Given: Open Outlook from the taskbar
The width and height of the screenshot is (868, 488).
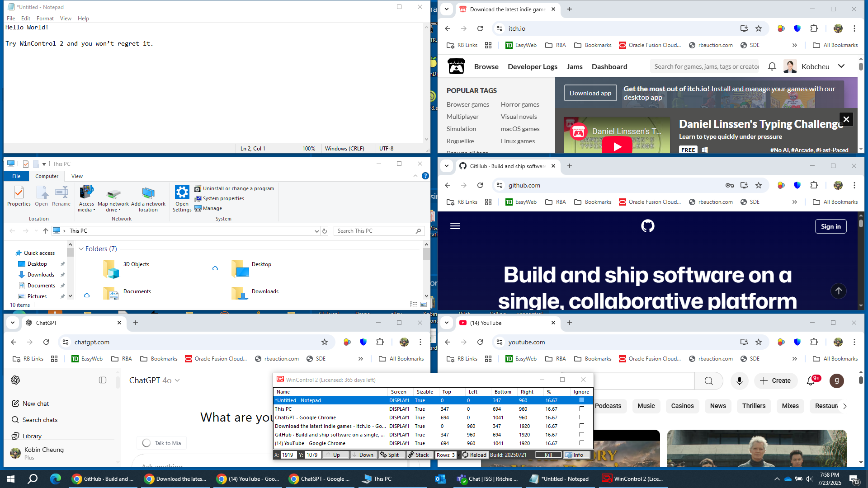Looking at the screenshot, I should [440, 479].
